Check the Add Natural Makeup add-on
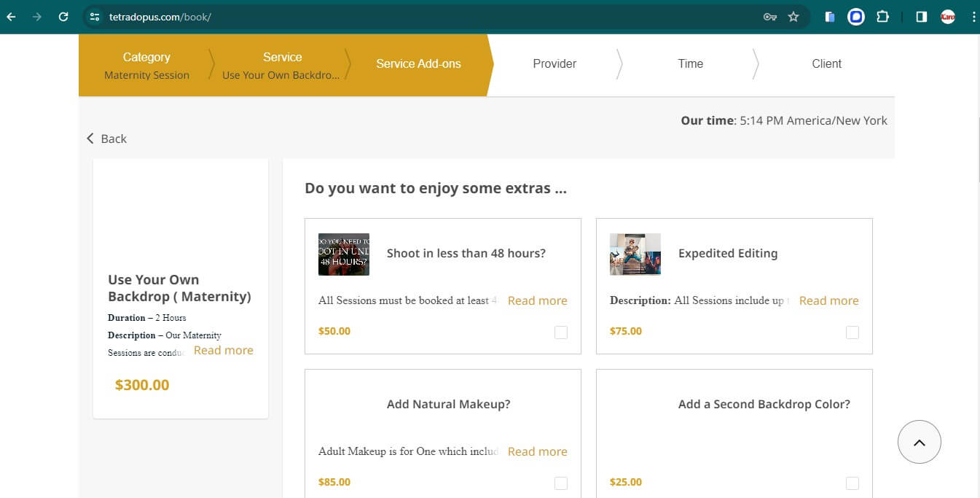The image size is (980, 498). click(x=560, y=483)
